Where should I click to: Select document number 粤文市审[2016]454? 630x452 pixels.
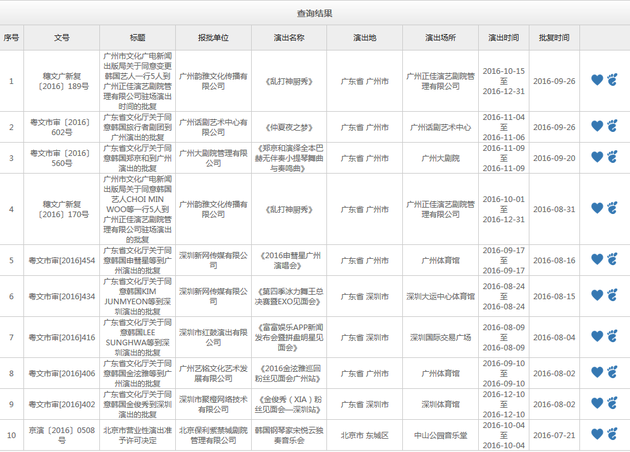tap(62, 260)
